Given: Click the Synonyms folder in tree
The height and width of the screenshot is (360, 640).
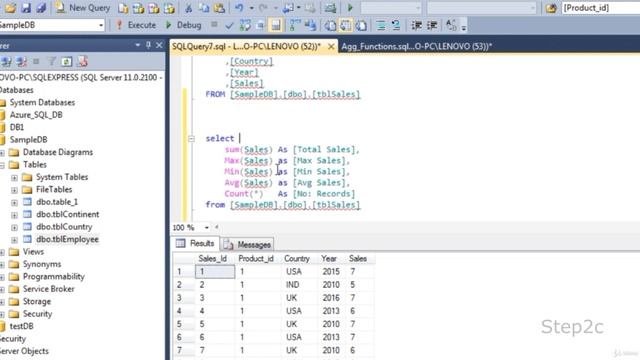Looking at the screenshot, I should pos(42,264).
